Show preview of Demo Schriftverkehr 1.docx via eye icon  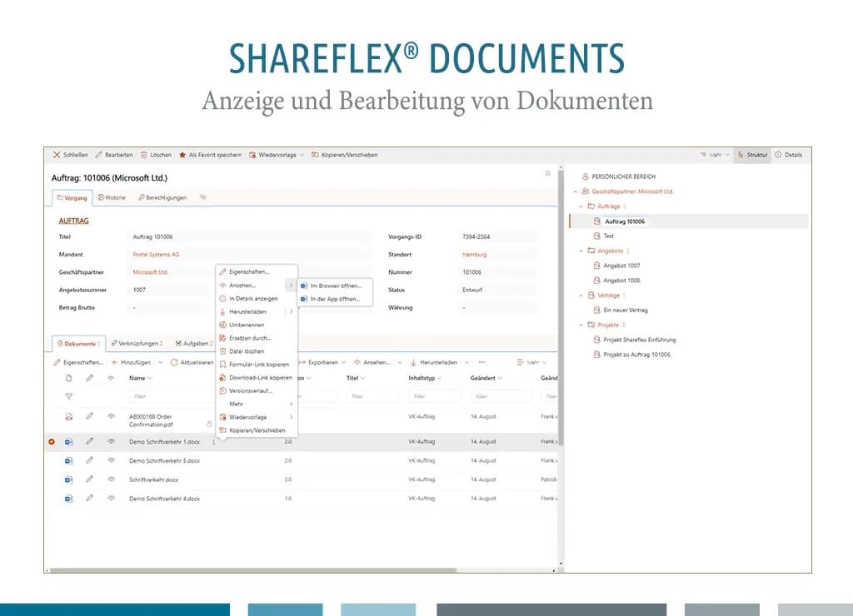point(111,441)
